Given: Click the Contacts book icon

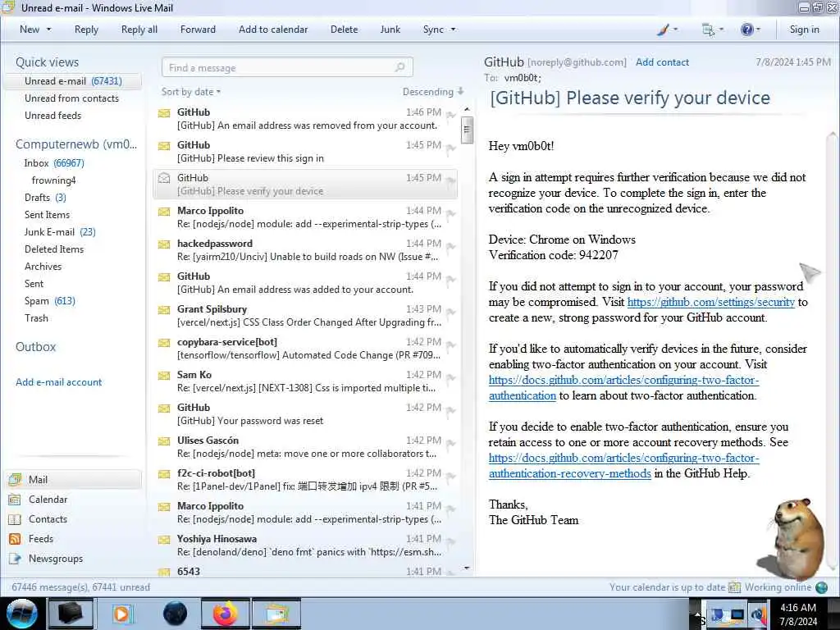Looking at the screenshot, I should click(x=15, y=519).
